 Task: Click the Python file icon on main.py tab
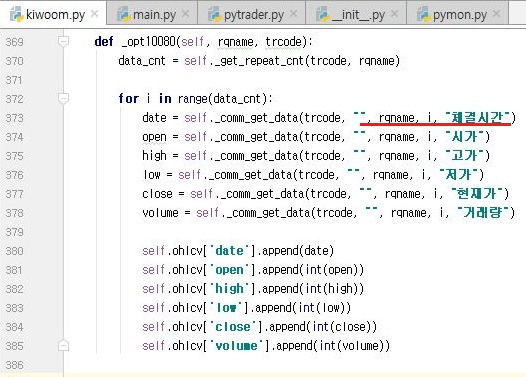(123, 14)
